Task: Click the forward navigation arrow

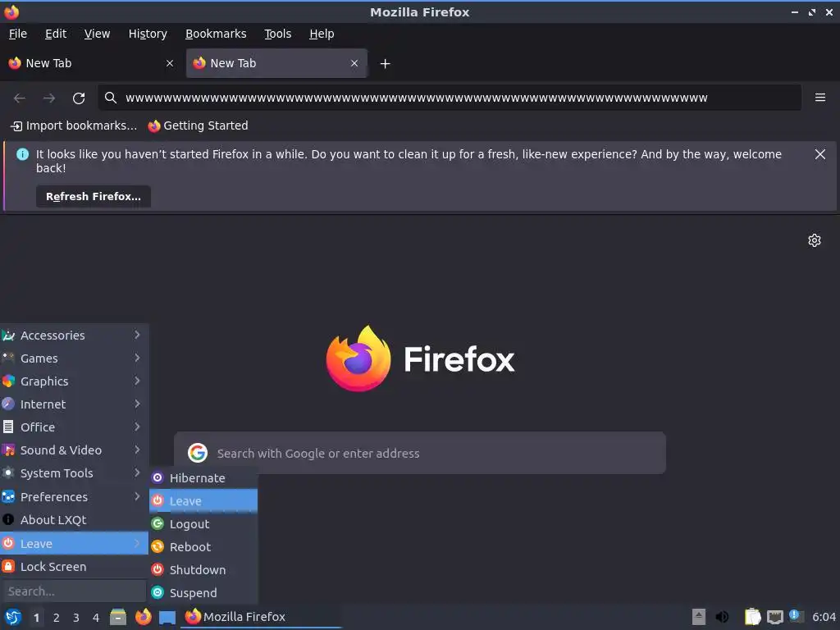Action: click(49, 98)
